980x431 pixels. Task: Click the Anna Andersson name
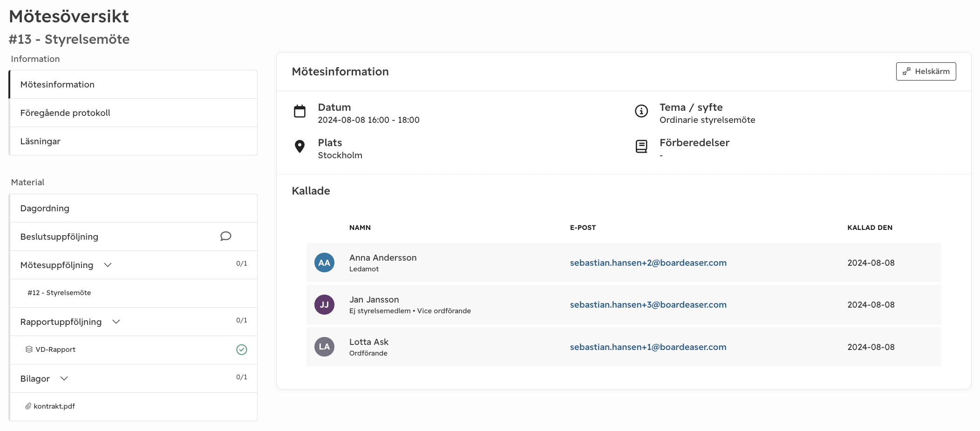[x=383, y=257]
